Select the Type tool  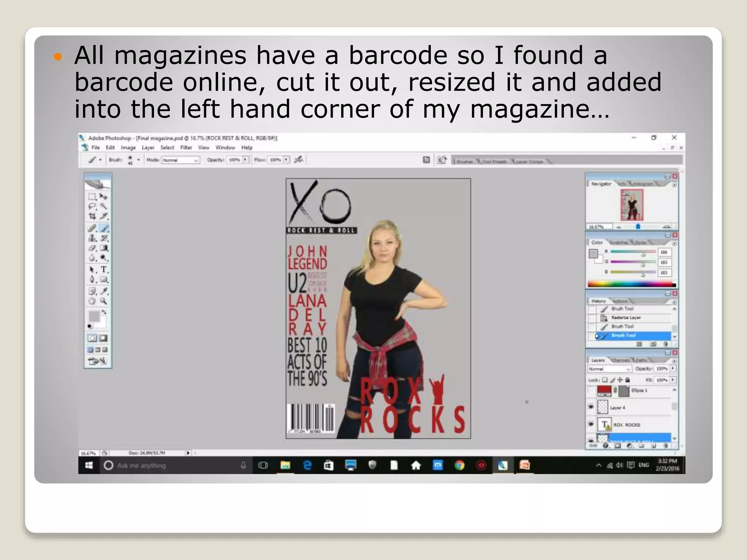pyautogui.click(x=104, y=270)
